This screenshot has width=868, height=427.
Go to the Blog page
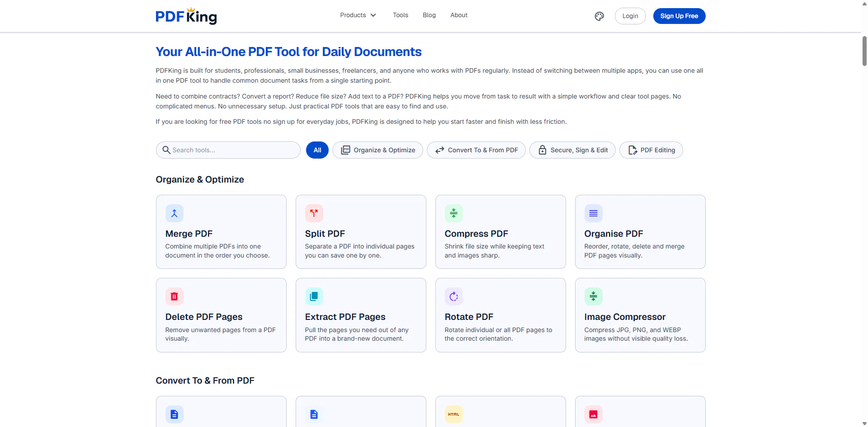429,15
